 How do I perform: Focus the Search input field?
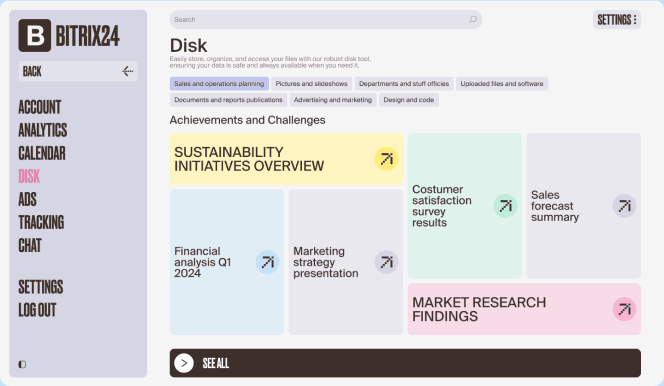pos(326,19)
